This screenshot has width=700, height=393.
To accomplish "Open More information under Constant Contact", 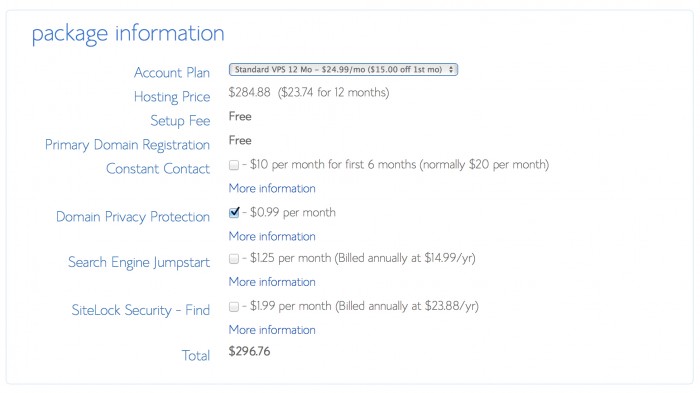I will (x=272, y=188).
